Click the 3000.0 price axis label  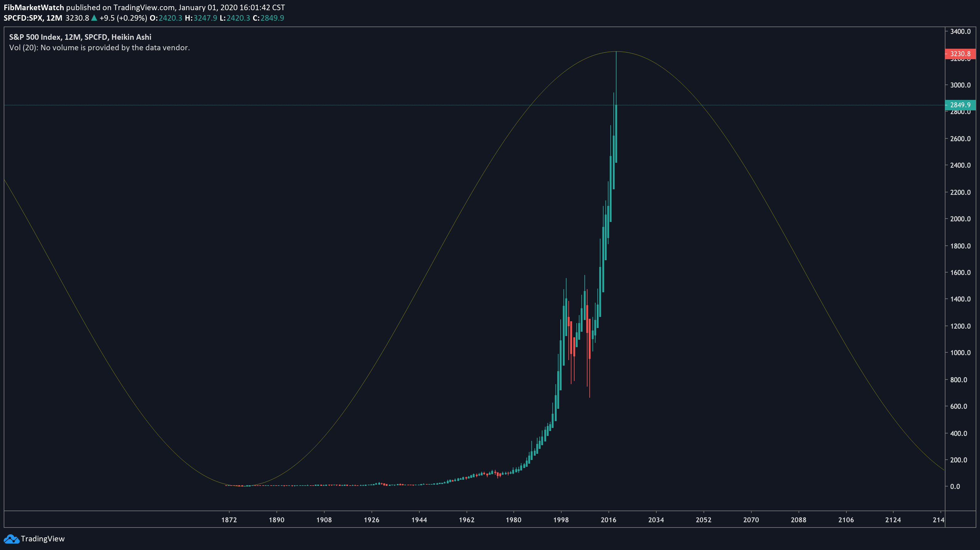[960, 85]
